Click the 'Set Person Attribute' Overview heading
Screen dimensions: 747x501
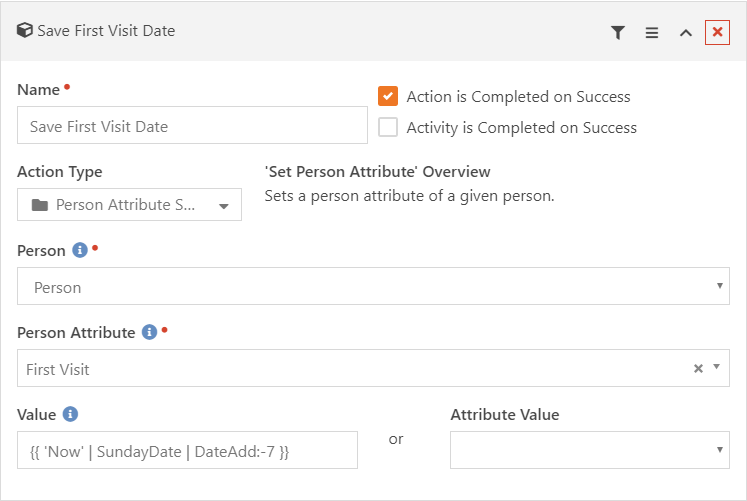[x=377, y=171]
